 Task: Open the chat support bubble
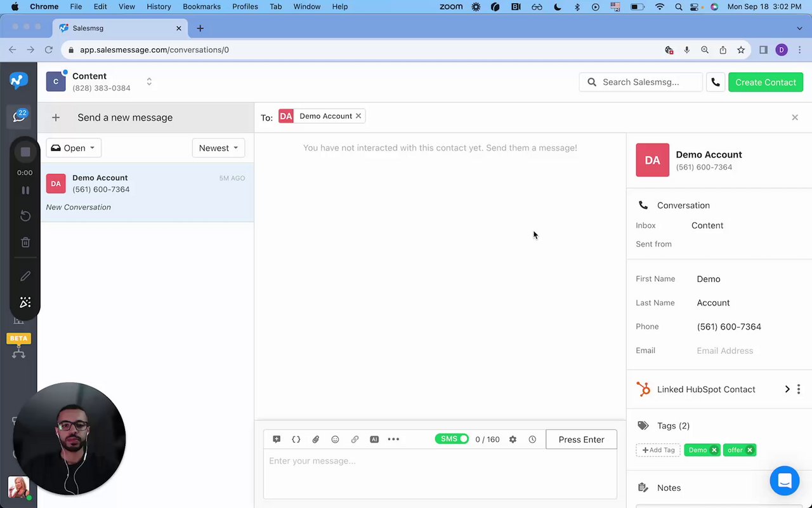[x=785, y=481]
